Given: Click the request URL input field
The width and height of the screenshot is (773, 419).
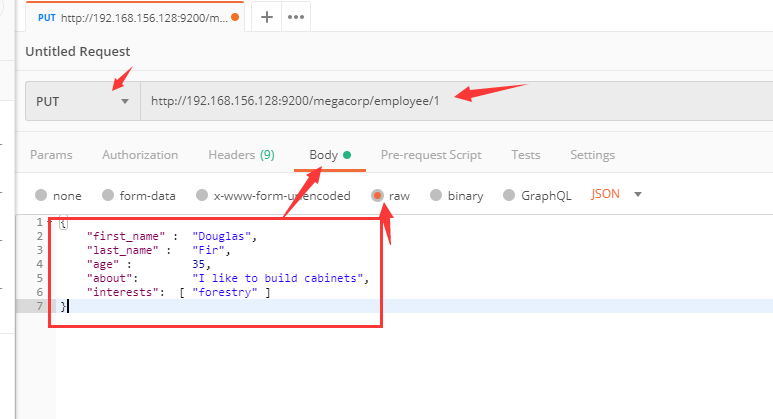Looking at the screenshot, I should pos(450,101).
